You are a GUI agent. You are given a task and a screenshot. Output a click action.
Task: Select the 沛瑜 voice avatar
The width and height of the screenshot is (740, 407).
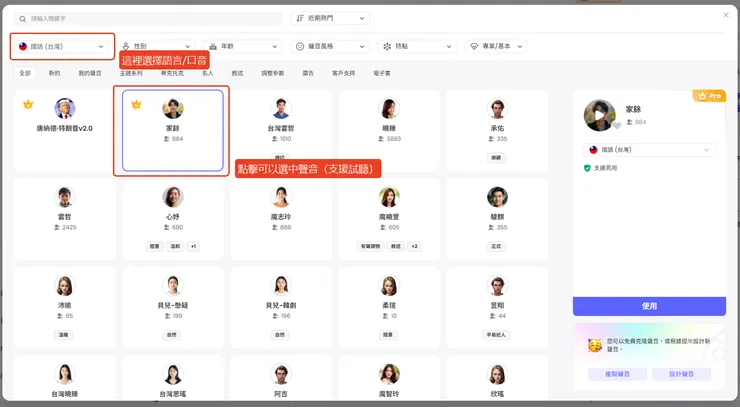65,286
